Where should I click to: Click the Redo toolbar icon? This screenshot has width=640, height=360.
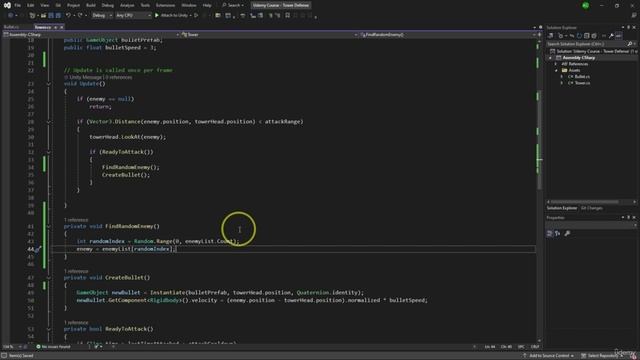point(80,16)
